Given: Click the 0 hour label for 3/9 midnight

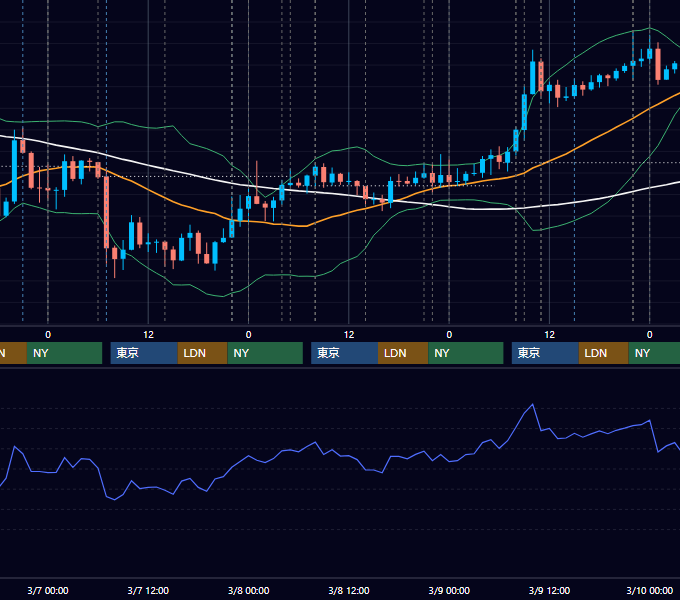Looking at the screenshot, I should [449, 335].
